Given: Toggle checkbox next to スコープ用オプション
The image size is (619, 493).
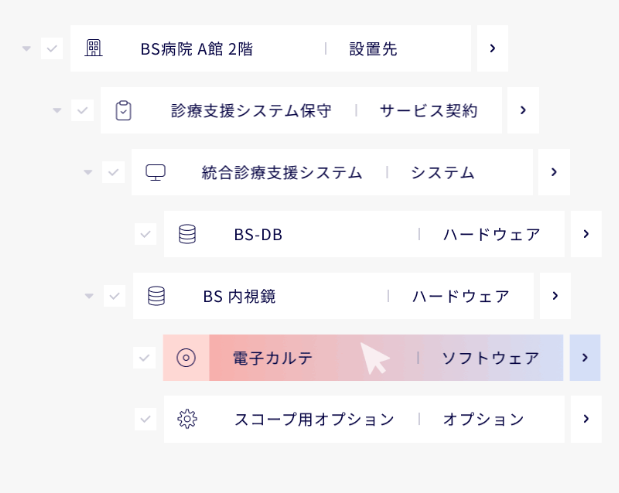Looking at the screenshot, I should pyautogui.click(x=145, y=419).
